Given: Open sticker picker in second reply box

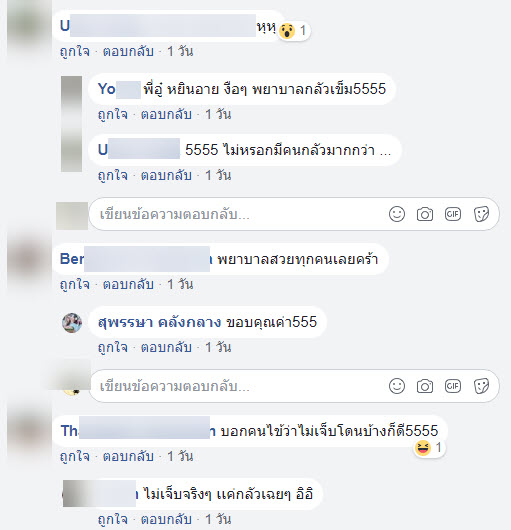Looking at the screenshot, I should (481, 386).
